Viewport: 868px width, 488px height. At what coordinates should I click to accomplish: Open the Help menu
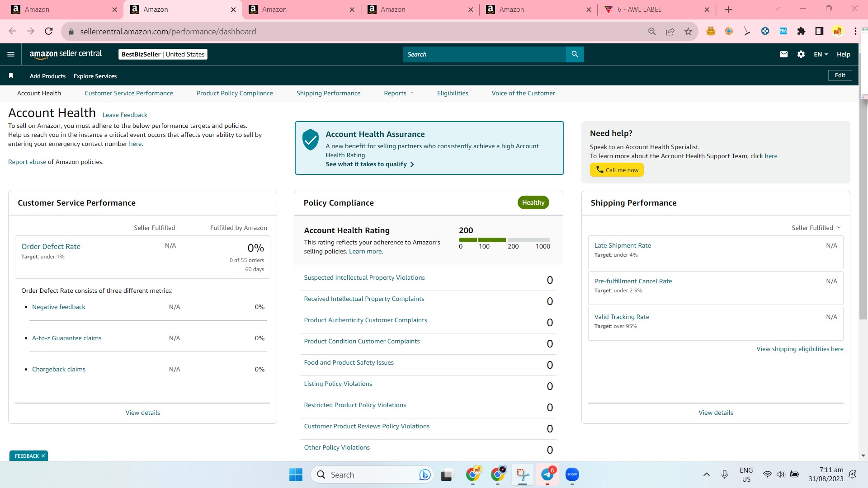[x=843, y=54]
